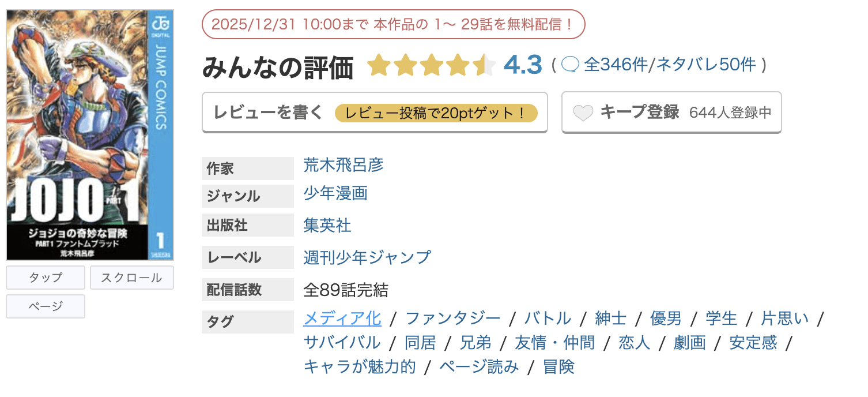The width and height of the screenshot is (868, 397).
Task: Select the first star in みんなの評価
Action: [x=379, y=65]
